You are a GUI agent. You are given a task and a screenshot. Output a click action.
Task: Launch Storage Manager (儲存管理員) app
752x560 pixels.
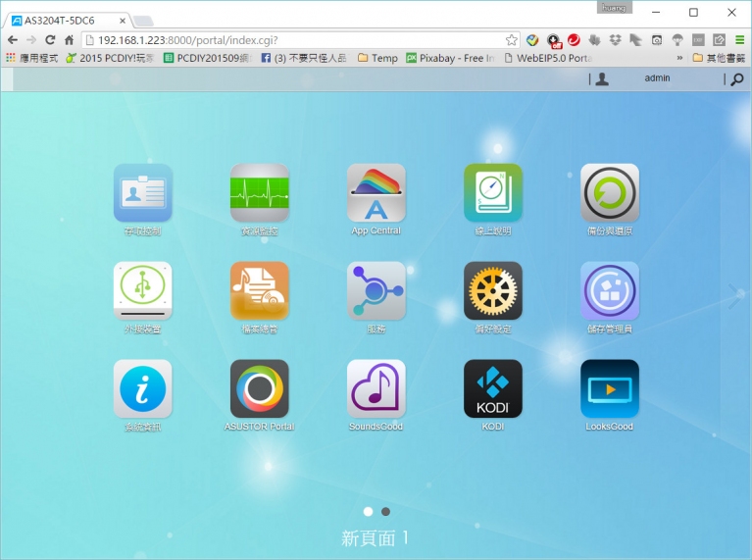pyautogui.click(x=610, y=290)
